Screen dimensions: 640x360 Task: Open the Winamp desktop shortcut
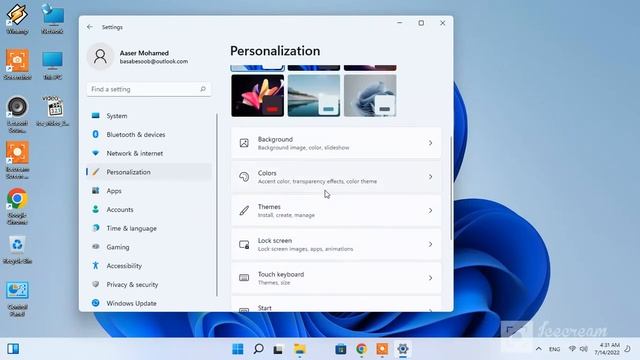(x=17, y=19)
